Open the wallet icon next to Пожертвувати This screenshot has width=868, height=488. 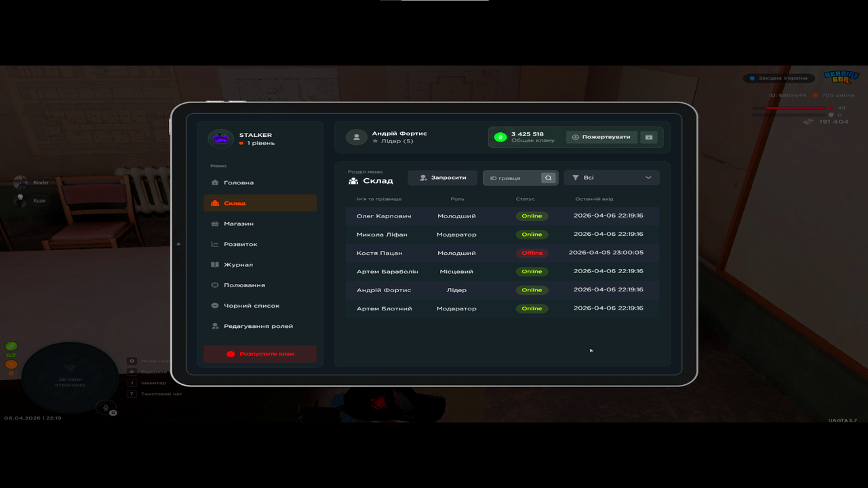(649, 137)
